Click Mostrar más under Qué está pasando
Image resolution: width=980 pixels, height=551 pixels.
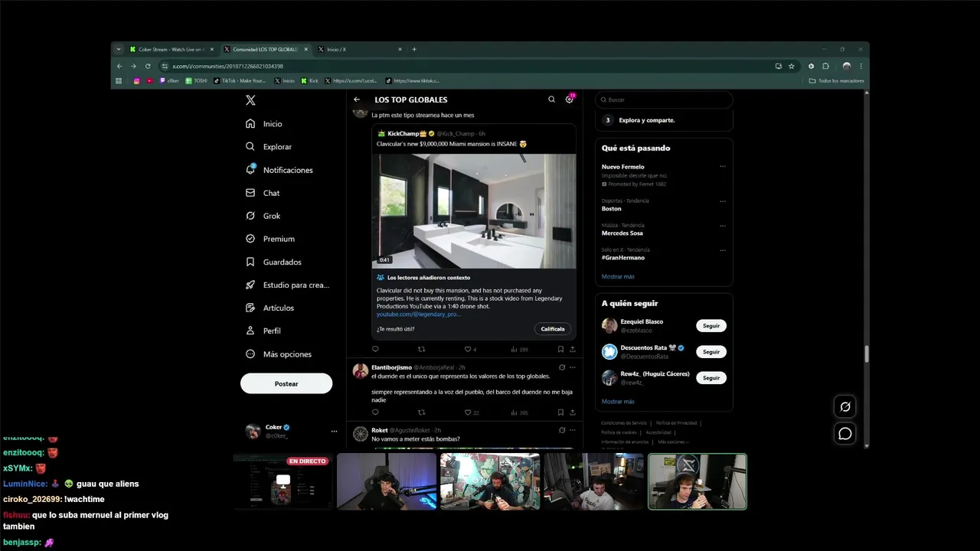point(618,276)
